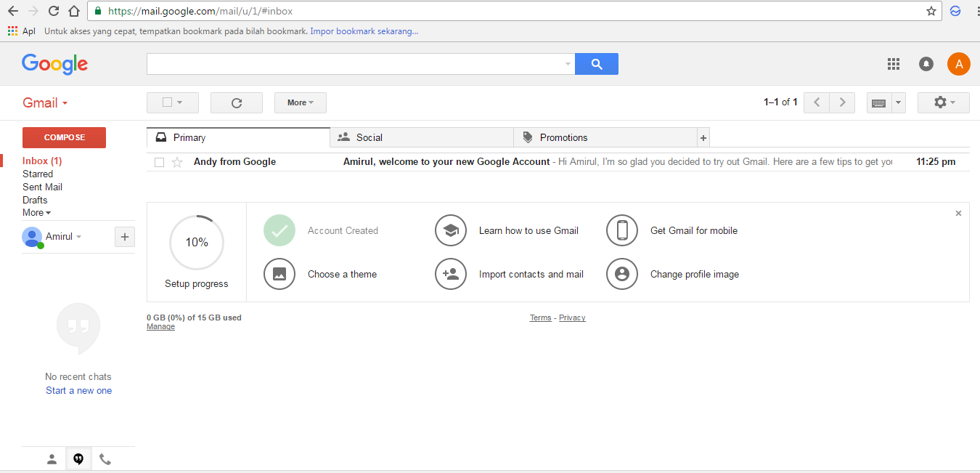Open the Google apps grid
This screenshot has width=980, height=473.
pos(894,64)
